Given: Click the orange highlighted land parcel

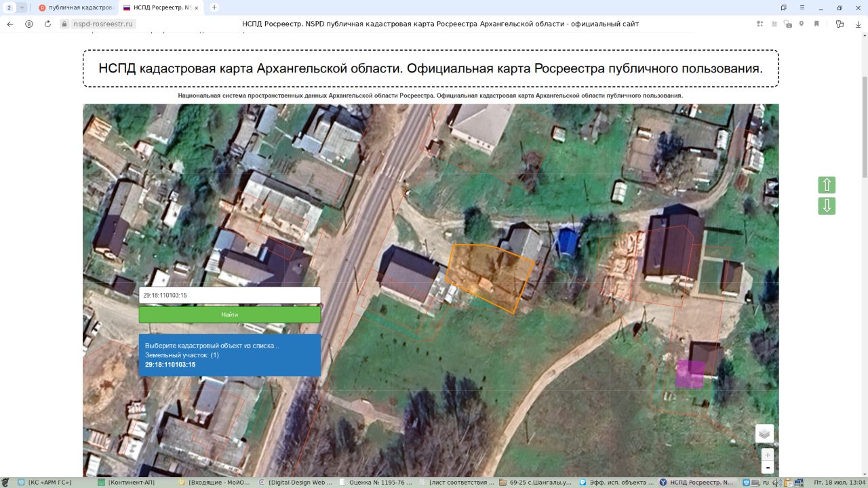Looking at the screenshot, I should point(490,278).
